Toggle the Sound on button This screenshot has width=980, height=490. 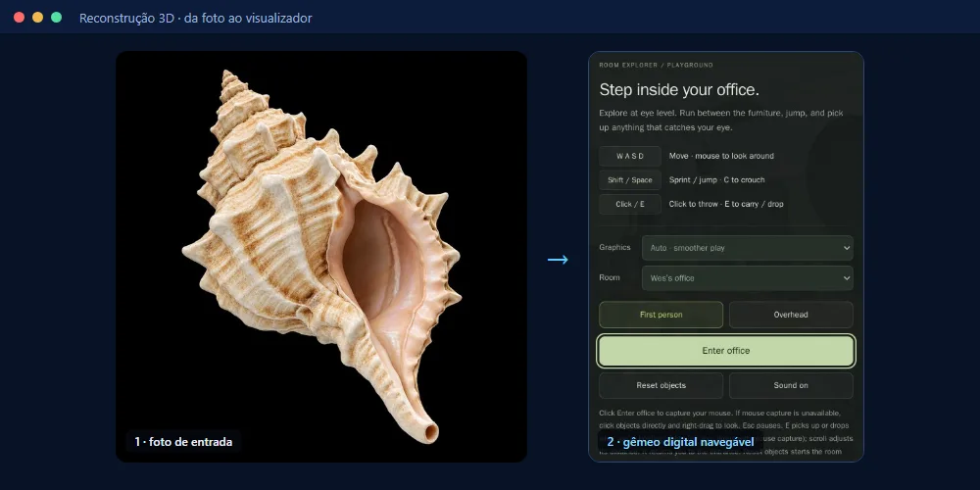click(x=791, y=385)
